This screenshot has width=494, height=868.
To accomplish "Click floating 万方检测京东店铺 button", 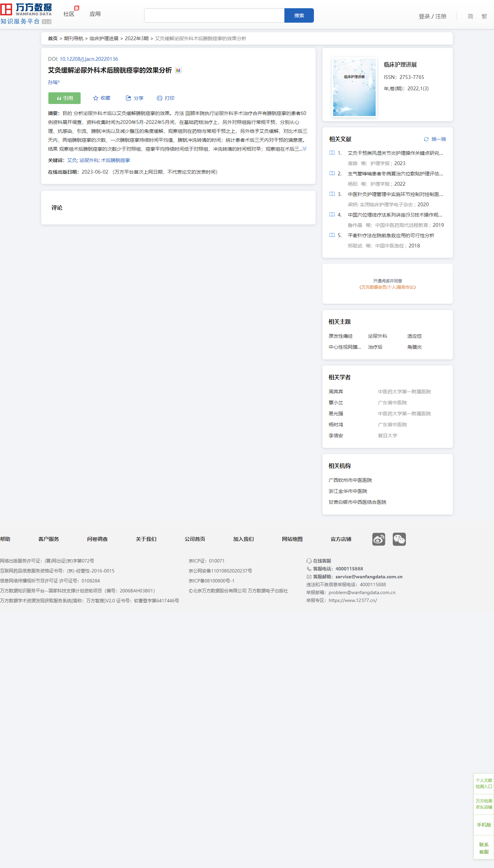I will pos(484,804).
